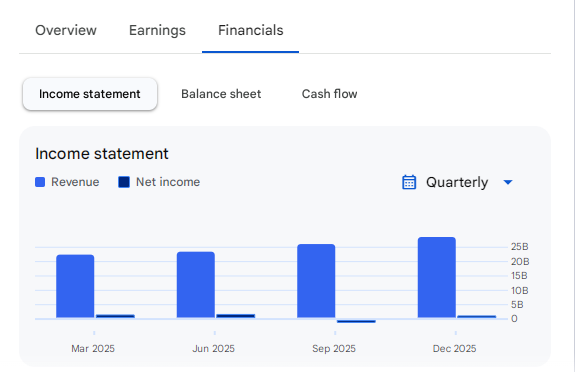The width and height of the screenshot is (575, 372).
Task: Switch to the Earnings tab
Action: 157,30
